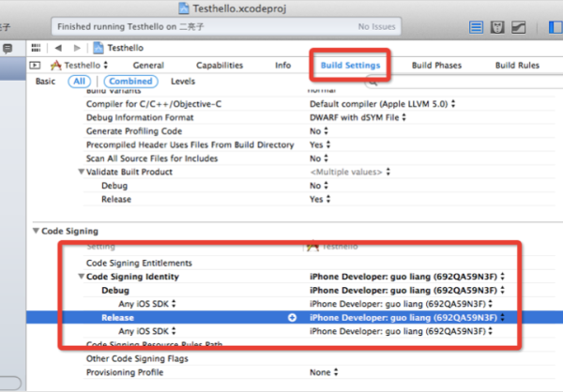
Task: Open the Capabilities tab
Action: pos(220,66)
